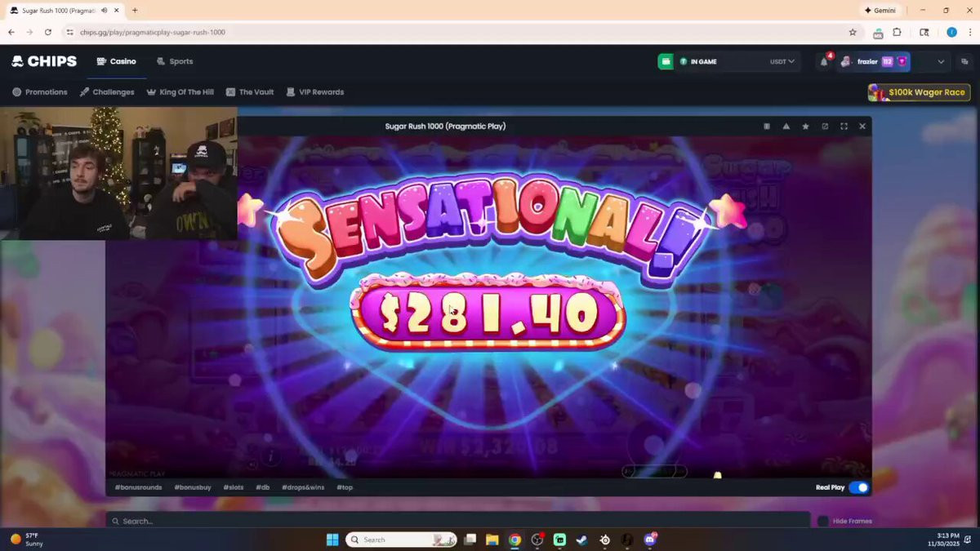Image resolution: width=980 pixels, height=551 pixels.
Task: Open Discord from the taskbar
Action: pos(650,540)
